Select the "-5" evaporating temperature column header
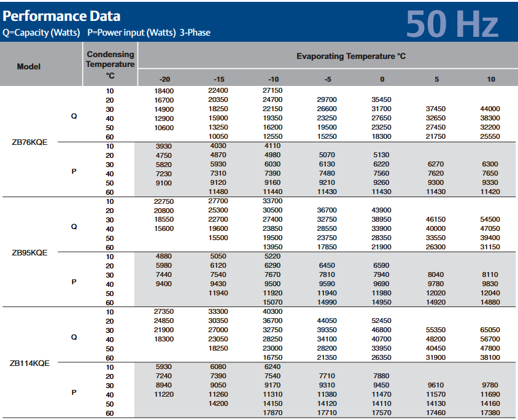This screenshot has height=420, width=518. pyautogui.click(x=327, y=79)
